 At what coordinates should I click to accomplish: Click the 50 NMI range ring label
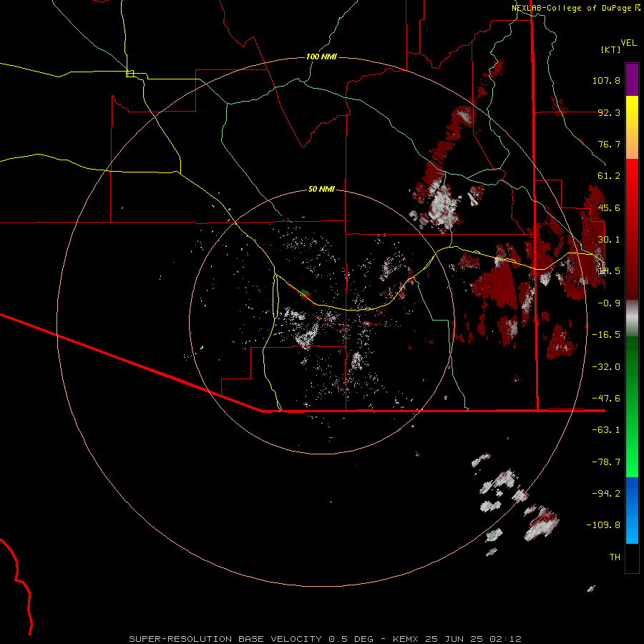click(x=321, y=190)
